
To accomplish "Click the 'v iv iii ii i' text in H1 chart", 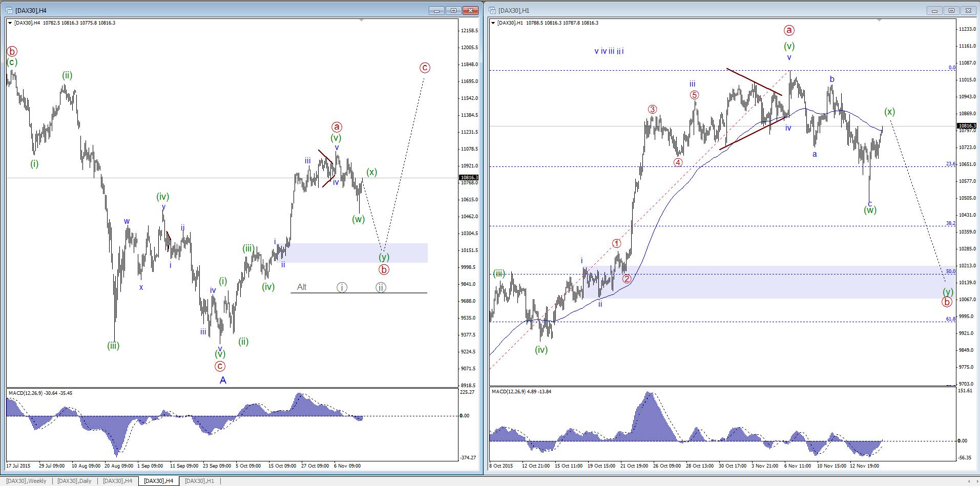I will (x=609, y=51).
